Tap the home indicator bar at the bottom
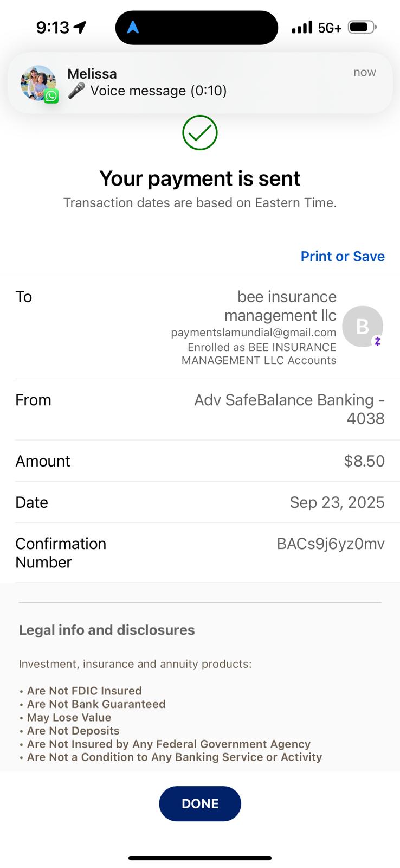The height and width of the screenshot is (868, 400). 200,858
